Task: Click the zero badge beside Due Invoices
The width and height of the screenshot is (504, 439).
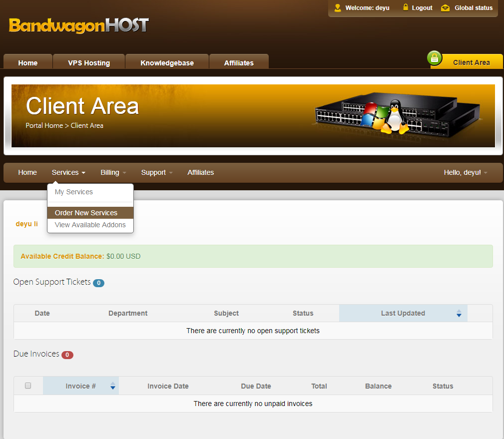Action: click(x=67, y=355)
